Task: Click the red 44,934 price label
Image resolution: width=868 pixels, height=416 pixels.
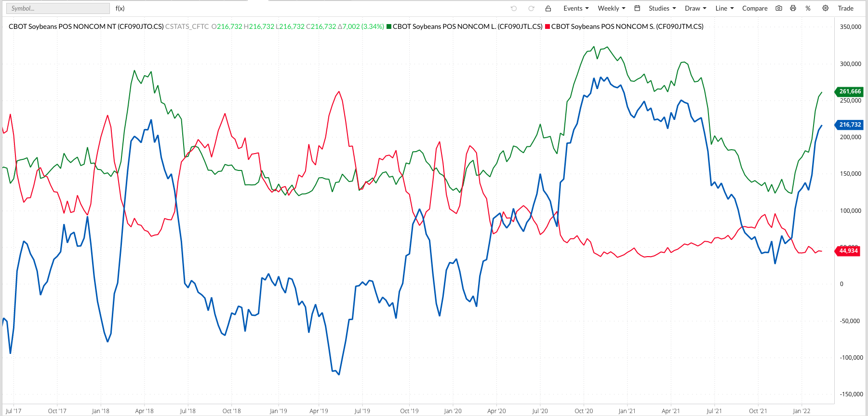Action: [x=848, y=251]
